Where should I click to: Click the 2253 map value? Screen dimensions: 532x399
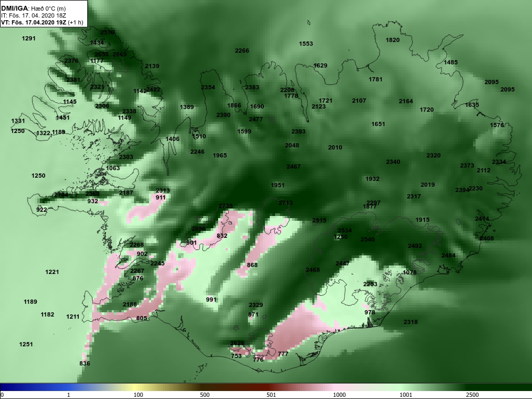click(370, 284)
